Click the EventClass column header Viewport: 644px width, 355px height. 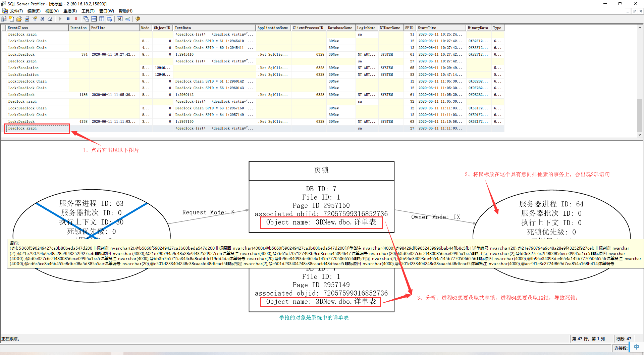[37, 28]
